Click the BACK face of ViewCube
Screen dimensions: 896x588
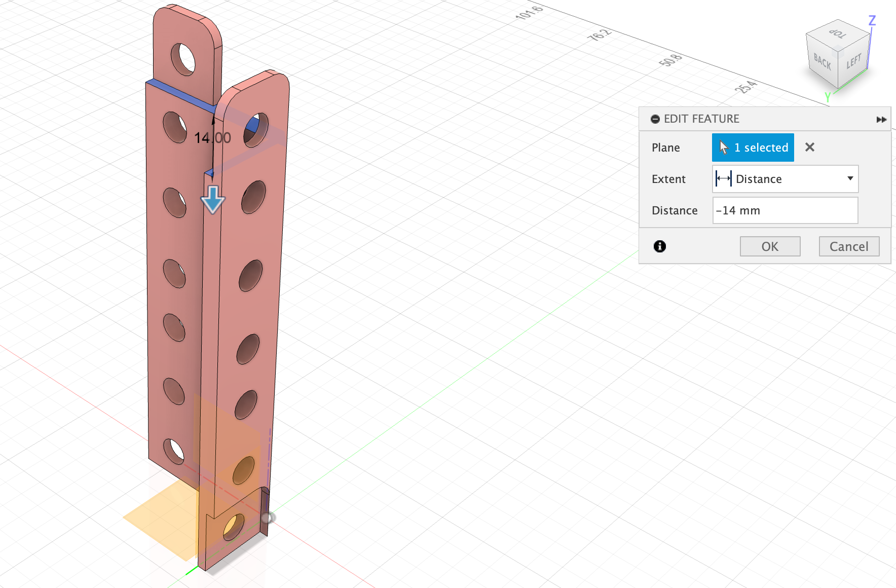point(822,62)
